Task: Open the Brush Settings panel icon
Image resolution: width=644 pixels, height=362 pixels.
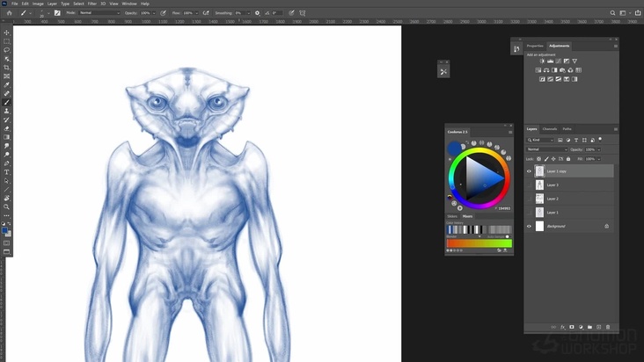Action: [57, 13]
